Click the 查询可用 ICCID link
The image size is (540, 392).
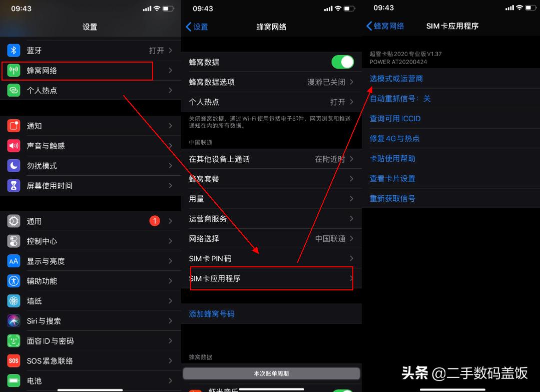(395, 118)
